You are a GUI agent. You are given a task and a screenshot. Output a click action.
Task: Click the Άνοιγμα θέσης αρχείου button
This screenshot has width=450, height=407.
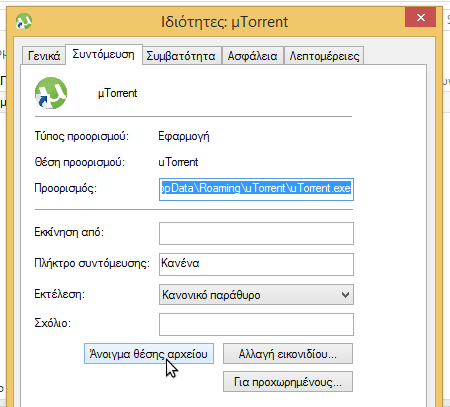coord(149,354)
